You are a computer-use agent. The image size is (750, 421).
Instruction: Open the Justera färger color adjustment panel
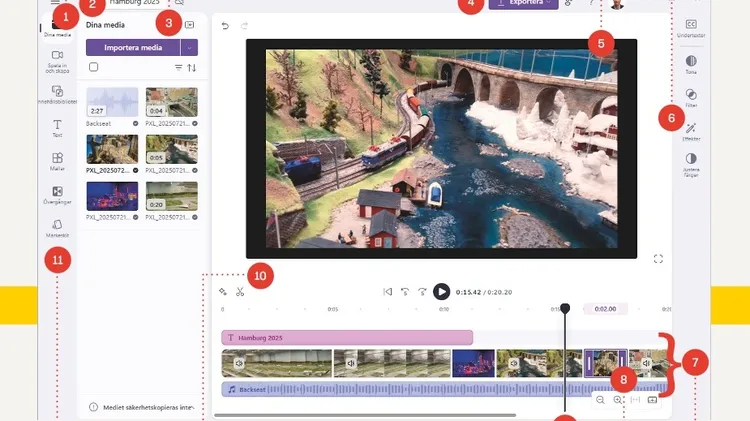point(691,162)
